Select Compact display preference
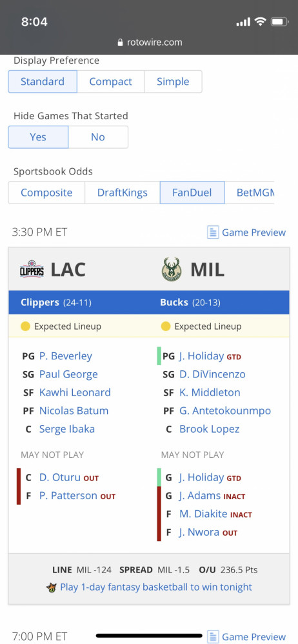 [x=111, y=82]
